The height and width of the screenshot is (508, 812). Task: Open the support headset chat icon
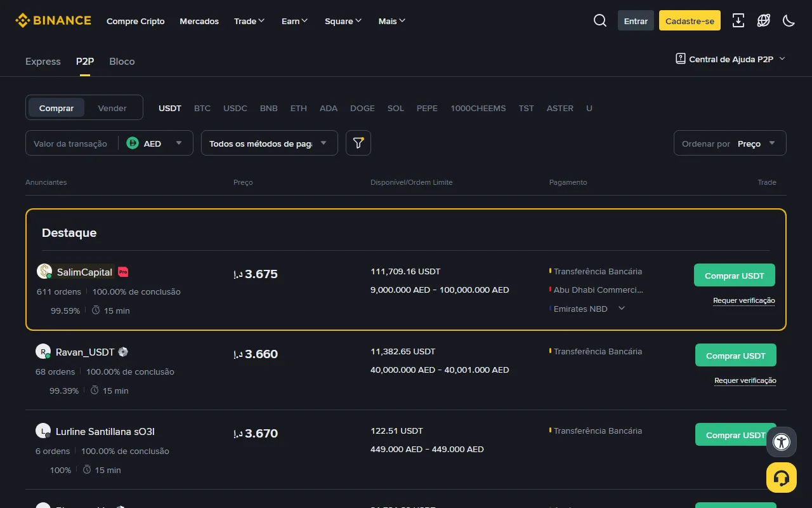tap(782, 478)
